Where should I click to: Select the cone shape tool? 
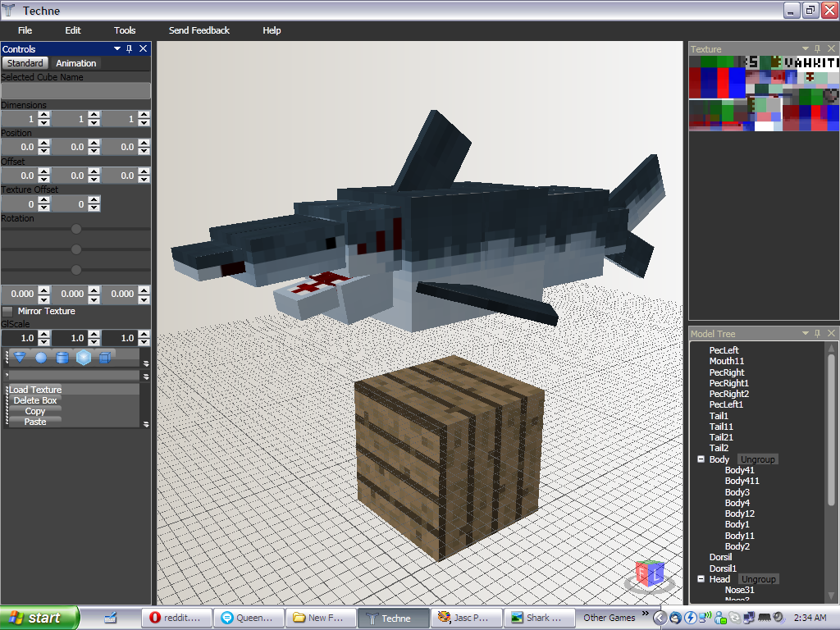point(20,356)
